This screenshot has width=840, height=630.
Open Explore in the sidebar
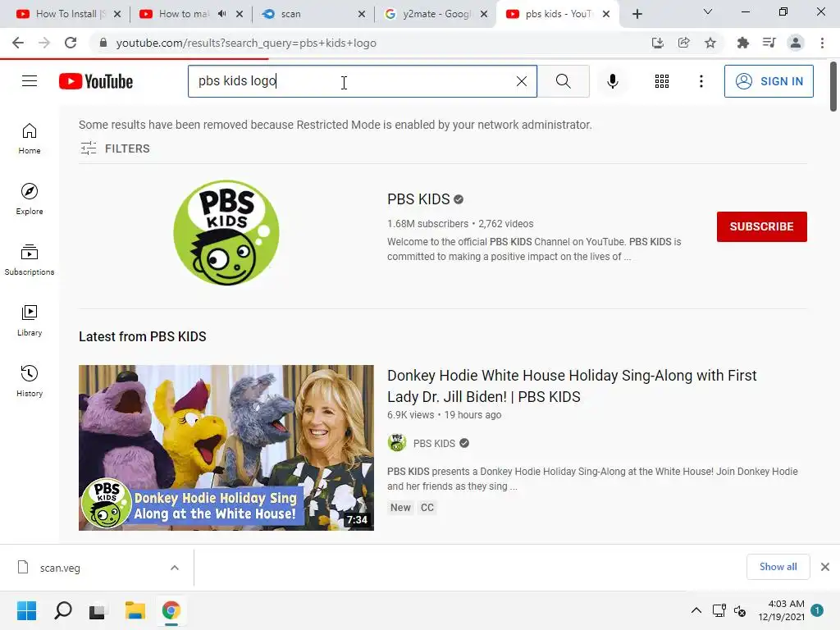tap(30, 199)
